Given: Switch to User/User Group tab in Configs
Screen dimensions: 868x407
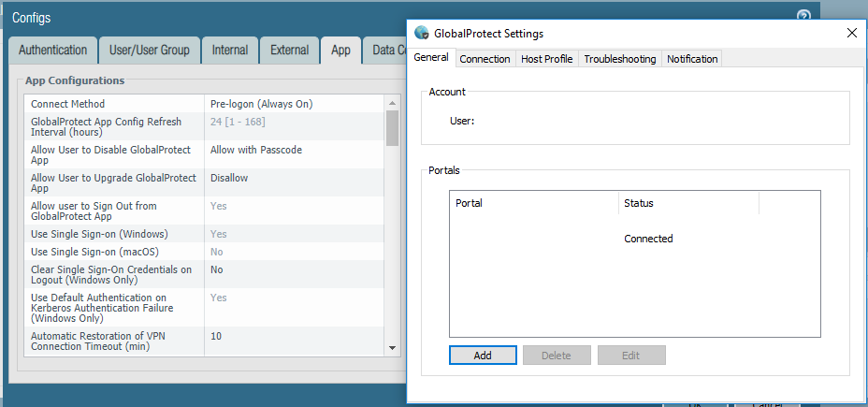Looking at the screenshot, I should (150, 50).
